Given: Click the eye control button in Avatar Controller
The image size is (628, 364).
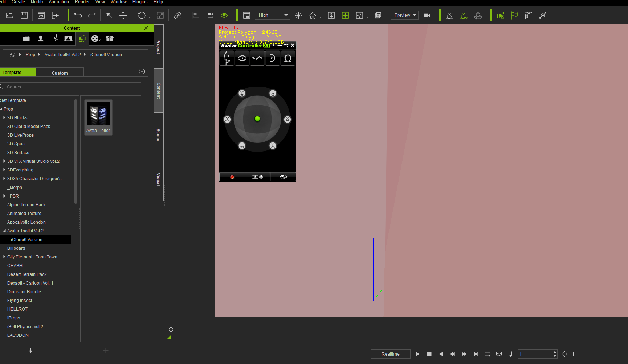Looking at the screenshot, I should [242, 58].
